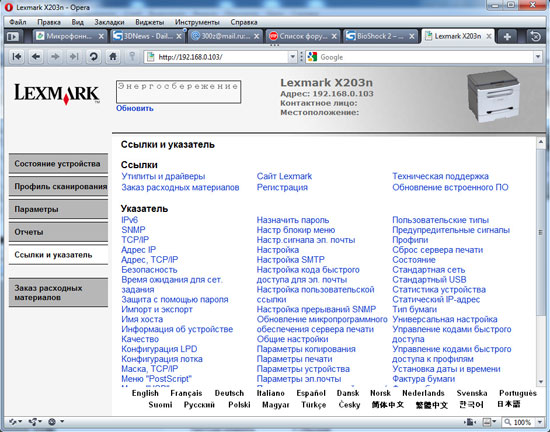This screenshot has height=432, width=550.
Task: Click fit-to-width status bar icon
Action: [470, 422]
